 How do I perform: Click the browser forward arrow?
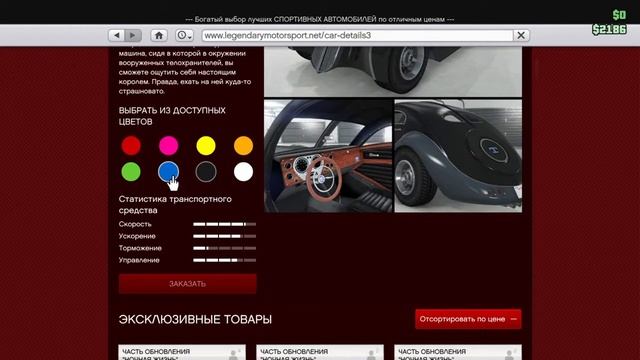133,36
